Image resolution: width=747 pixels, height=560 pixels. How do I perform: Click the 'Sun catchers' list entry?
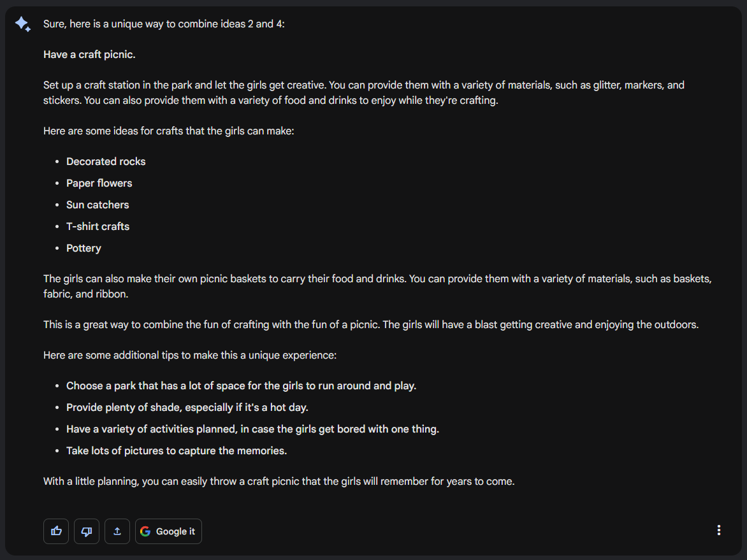[x=98, y=205]
